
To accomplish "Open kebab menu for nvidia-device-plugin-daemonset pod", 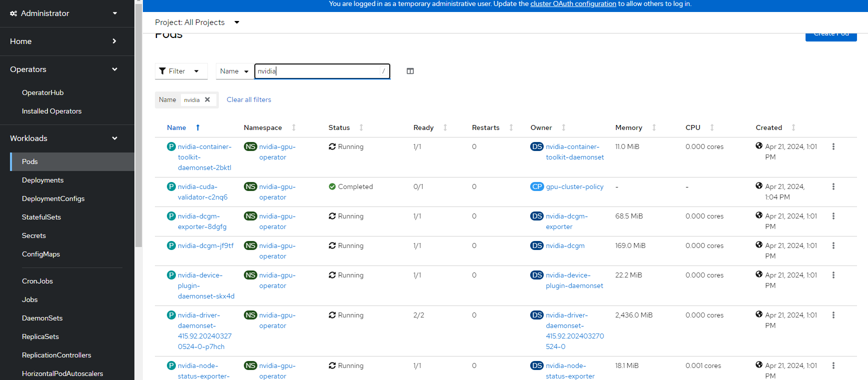I will [833, 275].
